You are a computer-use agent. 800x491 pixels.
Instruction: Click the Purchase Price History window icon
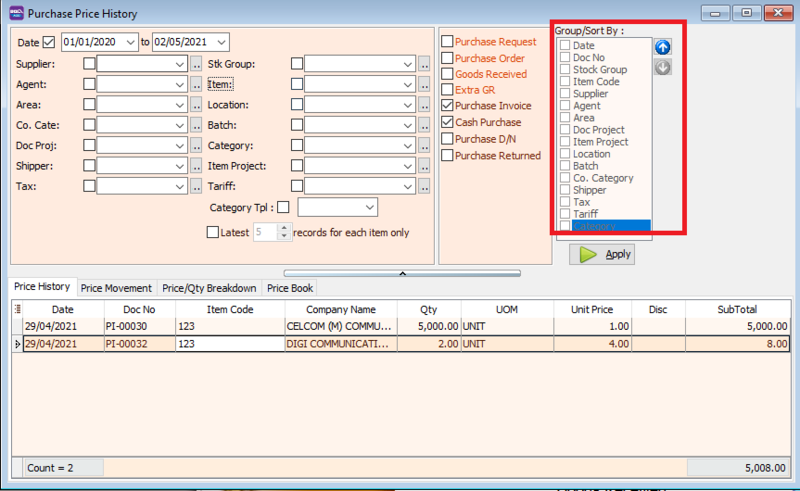tap(14, 13)
